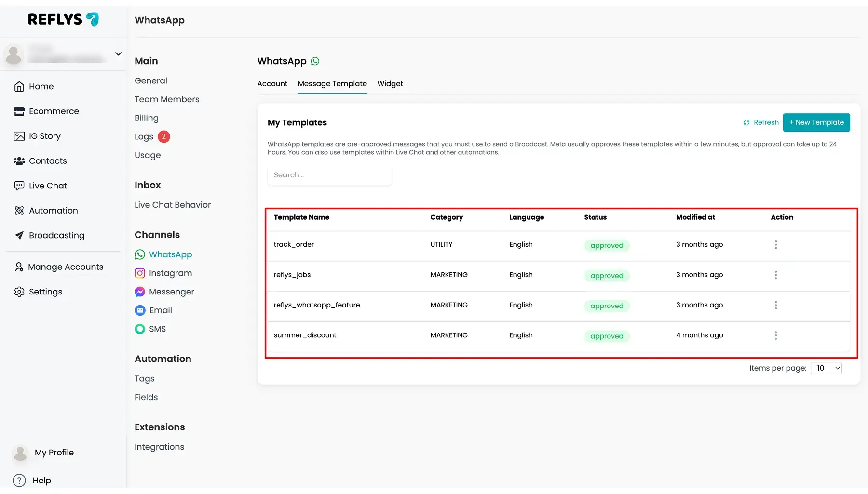Expand the account switcher chevron

(118, 54)
